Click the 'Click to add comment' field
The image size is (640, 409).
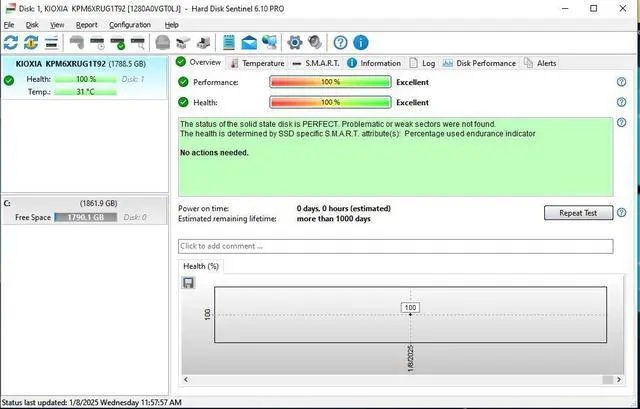[x=396, y=246]
